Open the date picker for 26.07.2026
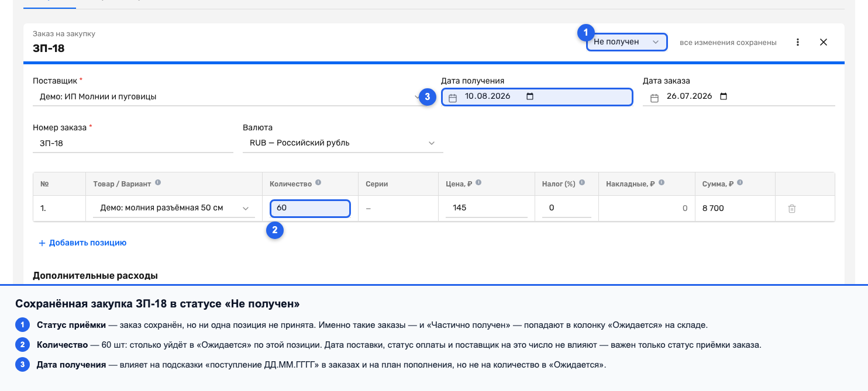 coord(724,97)
